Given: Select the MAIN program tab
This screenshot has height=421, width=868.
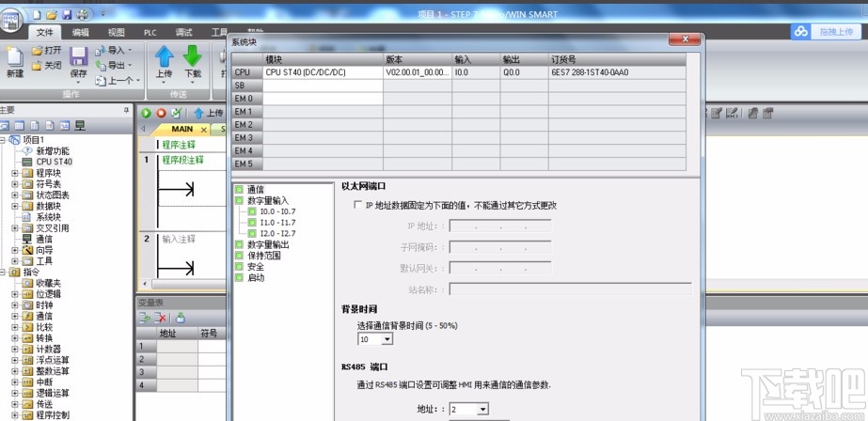Looking at the screenshot, I should coord(182,129).
